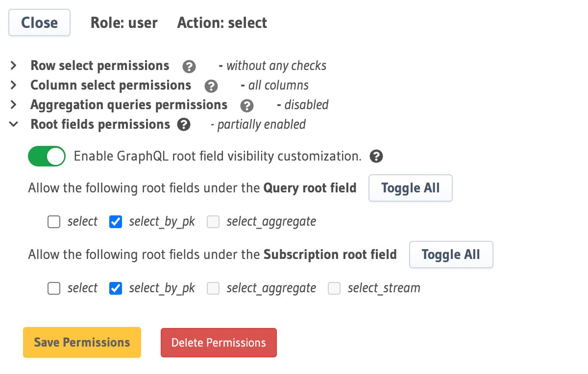
Task: Open the Row select permissions help tooltip
Action: (x=189, y=66)
